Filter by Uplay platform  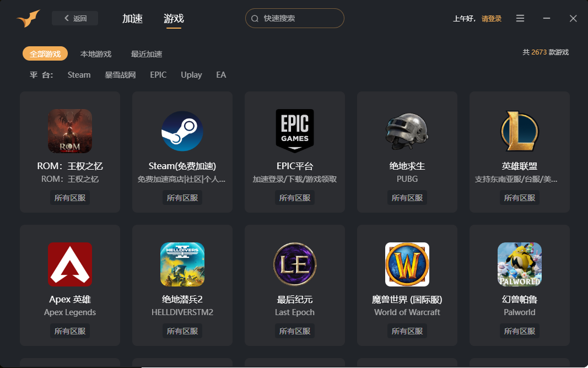(x=191, y=75)
